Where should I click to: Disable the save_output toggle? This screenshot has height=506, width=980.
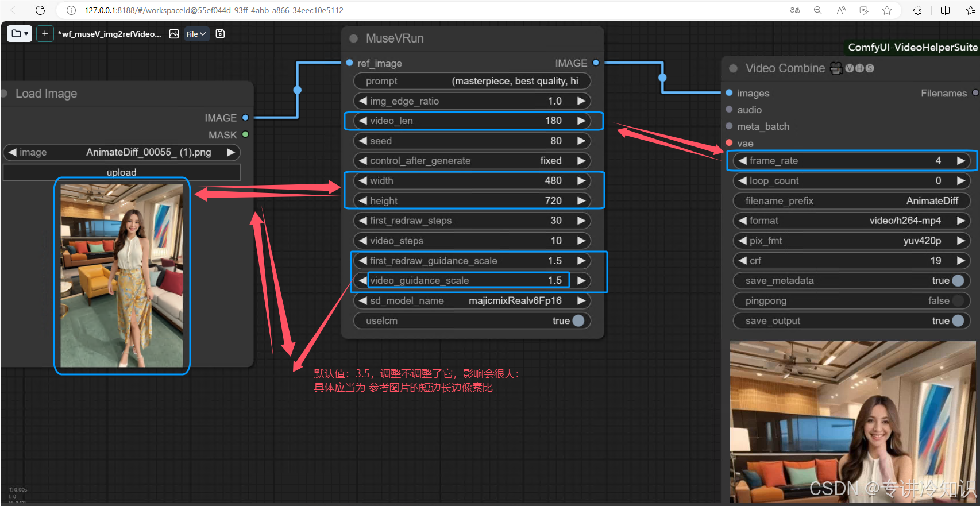pyautogui.click(x=958, y=320)
